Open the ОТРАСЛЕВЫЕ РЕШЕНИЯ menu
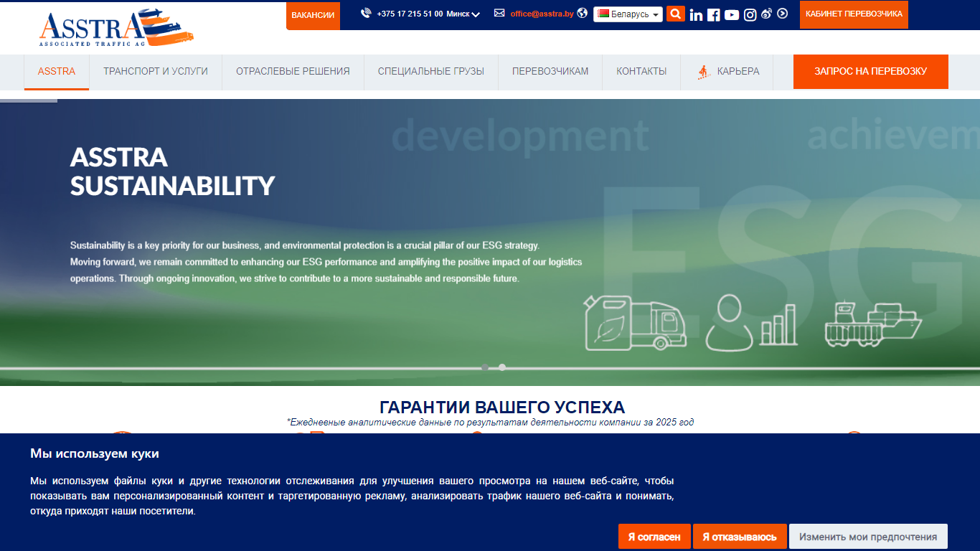Image resolution: width=980 pixels, height=551 pixels. tap(293, 72)
